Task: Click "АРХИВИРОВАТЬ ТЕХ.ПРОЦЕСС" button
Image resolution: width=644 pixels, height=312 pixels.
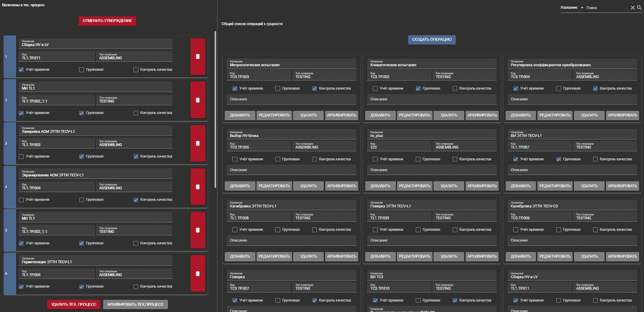Action: coord(135,304)
